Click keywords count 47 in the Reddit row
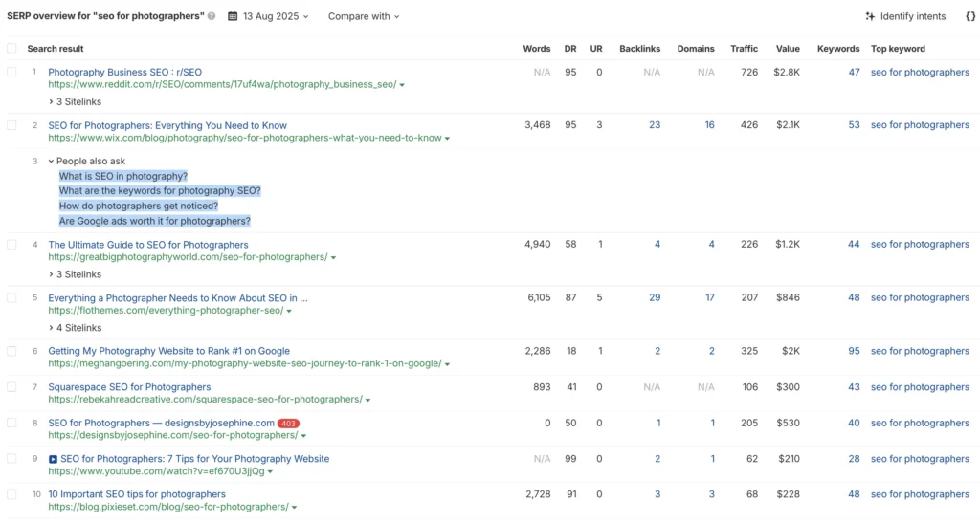 click(854, 73)
